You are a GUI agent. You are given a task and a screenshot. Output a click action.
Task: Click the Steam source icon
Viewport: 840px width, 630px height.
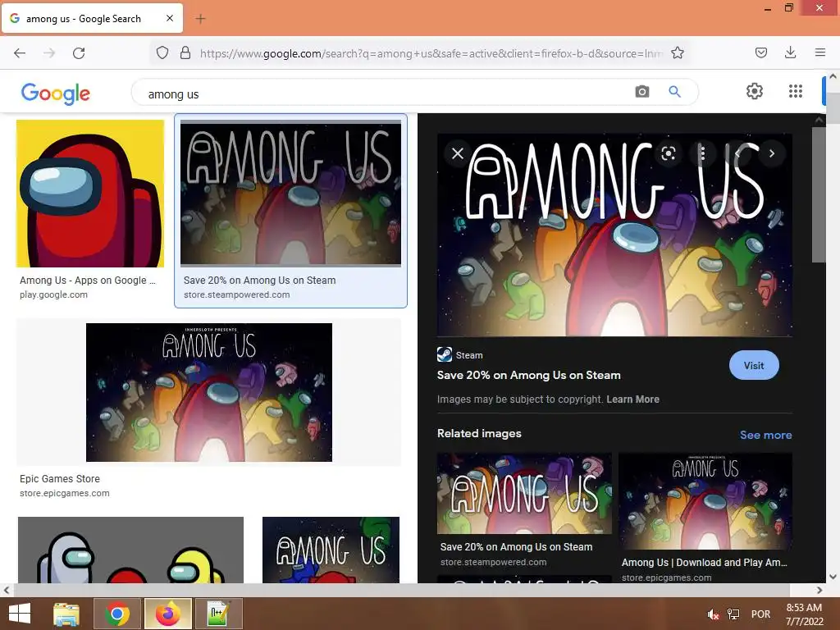(x=445, y=354)
